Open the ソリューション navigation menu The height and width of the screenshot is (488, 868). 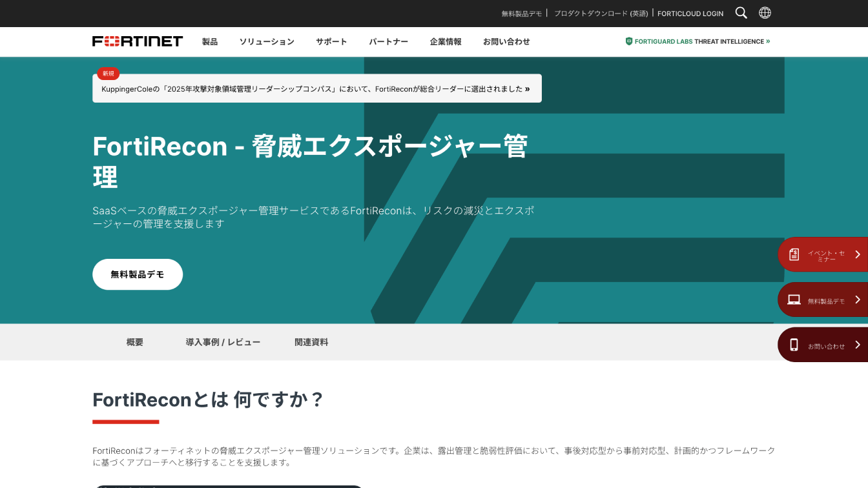pyautogui.click(x=267, y=41)
